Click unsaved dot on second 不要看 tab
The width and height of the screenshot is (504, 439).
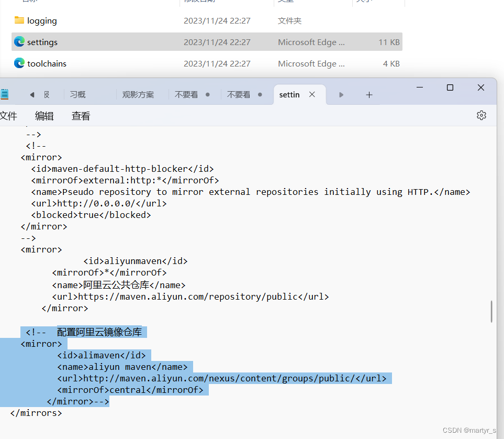click(260, 95)
